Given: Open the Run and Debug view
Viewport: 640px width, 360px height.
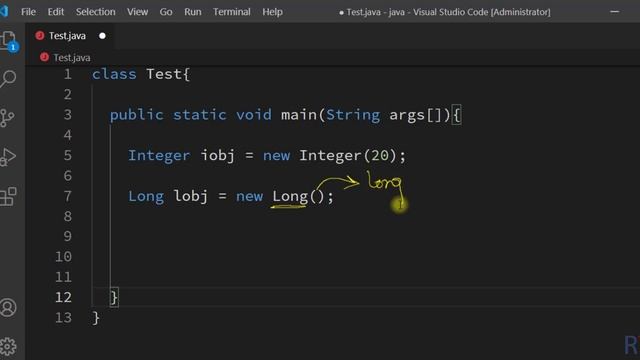Looking at the screenshot, I should (8, 157).
